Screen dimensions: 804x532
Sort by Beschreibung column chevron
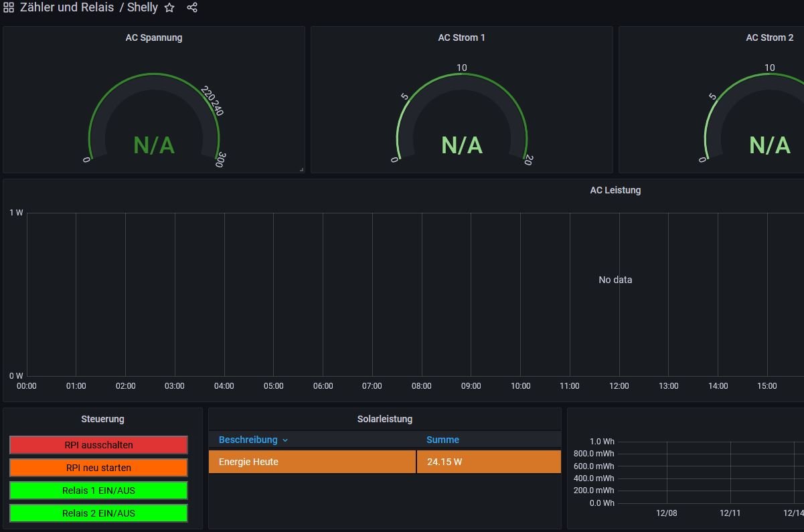tap(285, 440)
